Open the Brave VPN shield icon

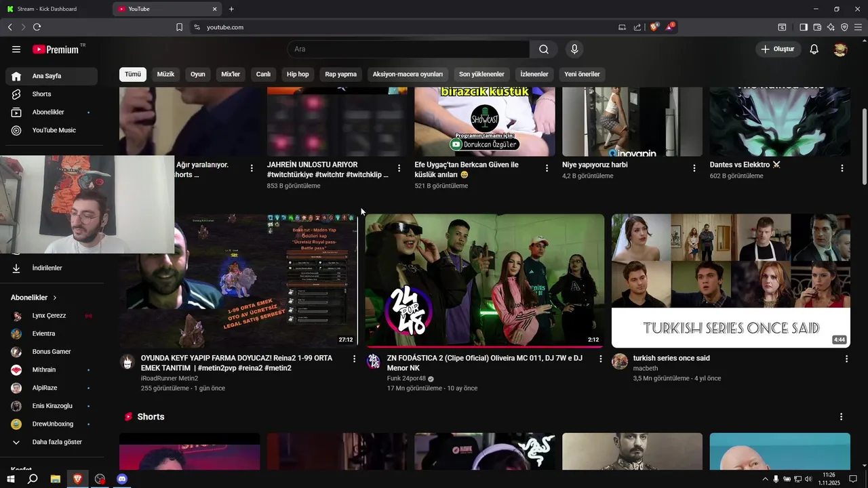click(844, 27)
